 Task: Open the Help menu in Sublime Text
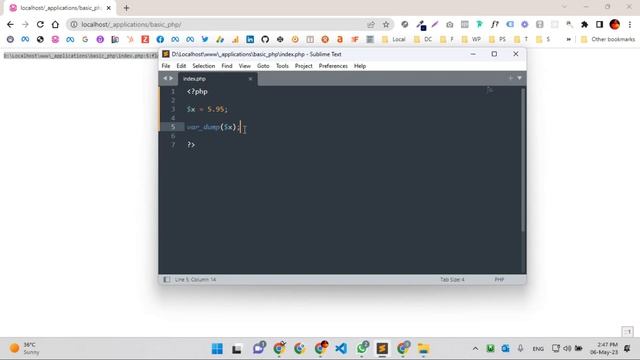(x=360, y=66)
